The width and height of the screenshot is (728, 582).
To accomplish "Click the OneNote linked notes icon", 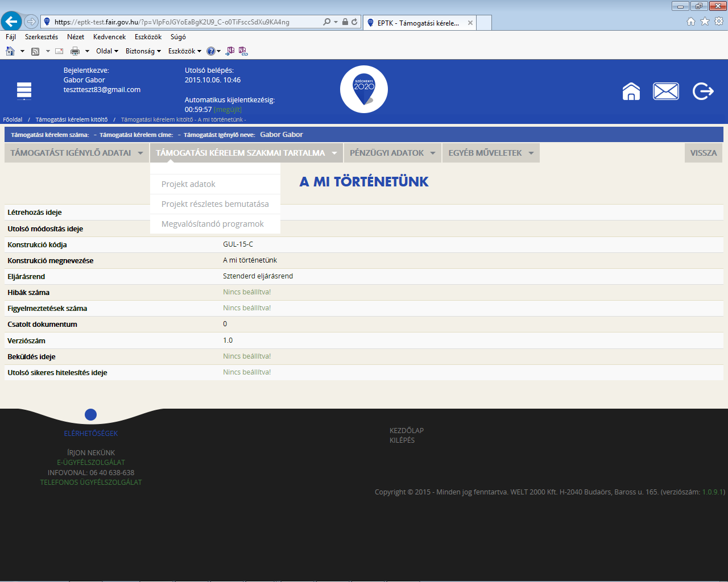I will coord(243,51).
